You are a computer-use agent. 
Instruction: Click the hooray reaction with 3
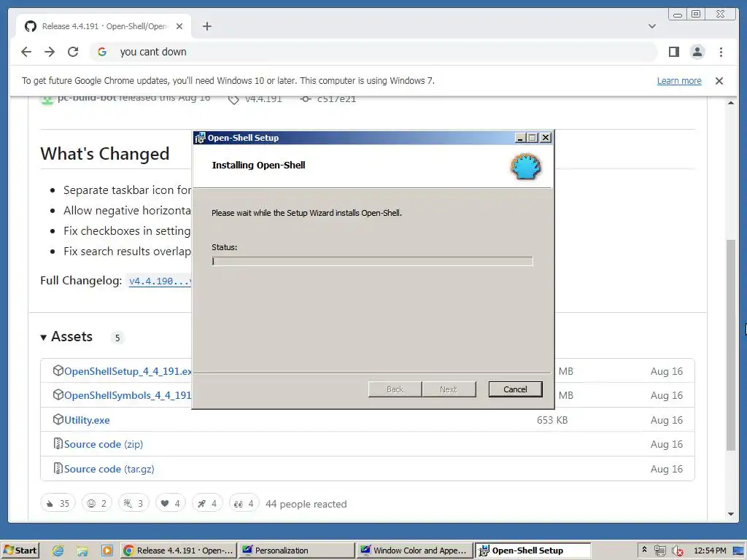(133, 503)
